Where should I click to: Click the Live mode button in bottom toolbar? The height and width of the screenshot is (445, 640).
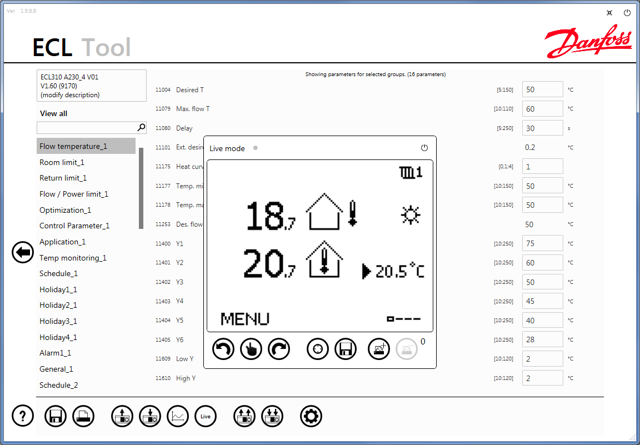(x=206, y=416)
